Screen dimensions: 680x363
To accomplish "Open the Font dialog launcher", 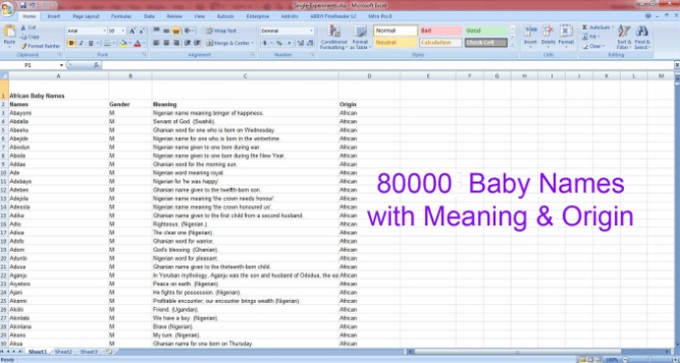I will 144,55.
